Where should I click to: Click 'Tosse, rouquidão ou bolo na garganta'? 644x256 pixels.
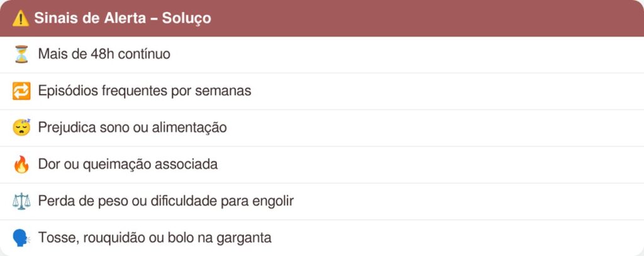click(155, 238)
